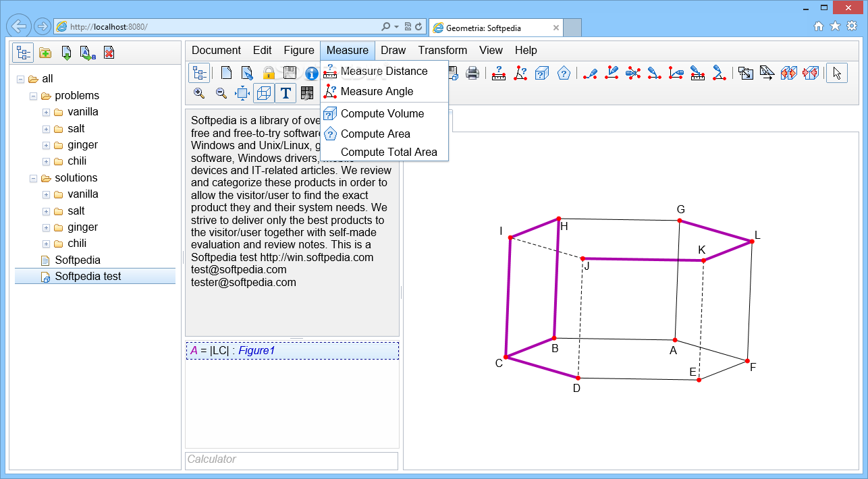Click the zoom out magnifier icon

click(221, 93)
